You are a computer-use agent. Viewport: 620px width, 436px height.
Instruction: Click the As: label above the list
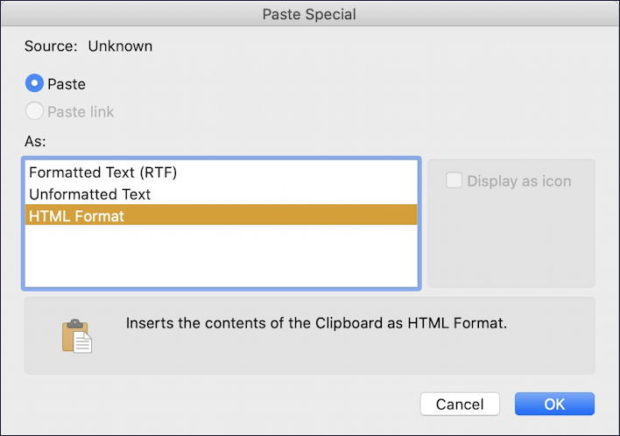37,141
